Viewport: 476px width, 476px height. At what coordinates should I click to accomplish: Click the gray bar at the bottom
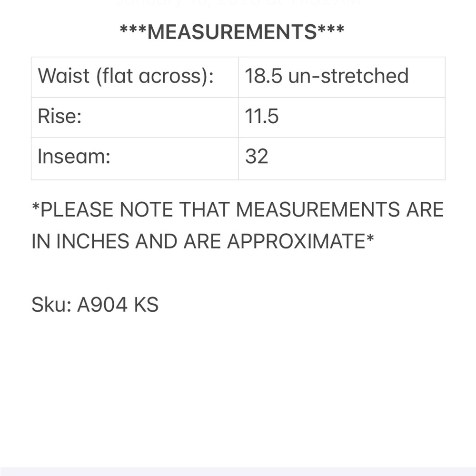238,472
